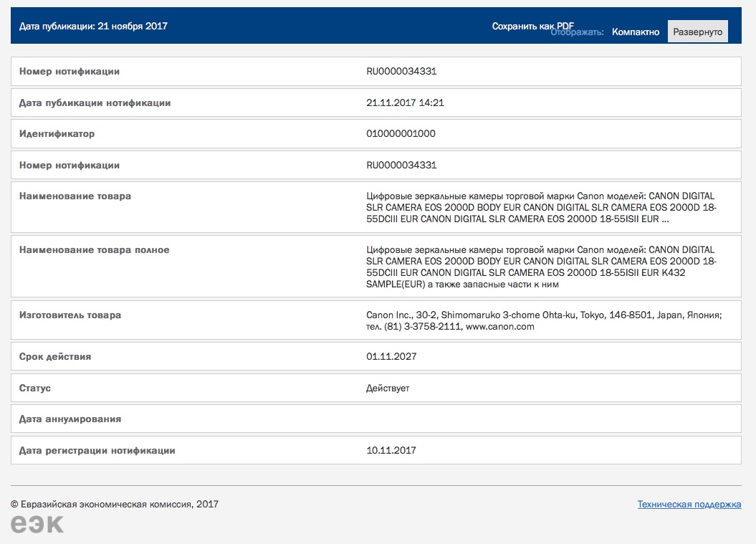Click truncated product name ending with '18-55ISII EUR ...'
This screenshot has width=756, height=544.
point(541,207)
